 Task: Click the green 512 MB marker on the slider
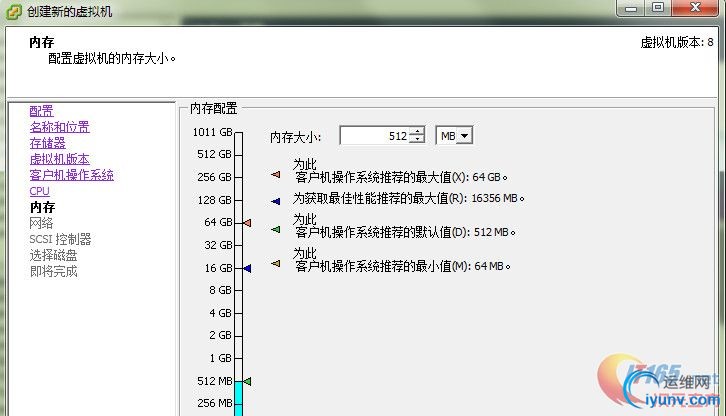[247, 381]
